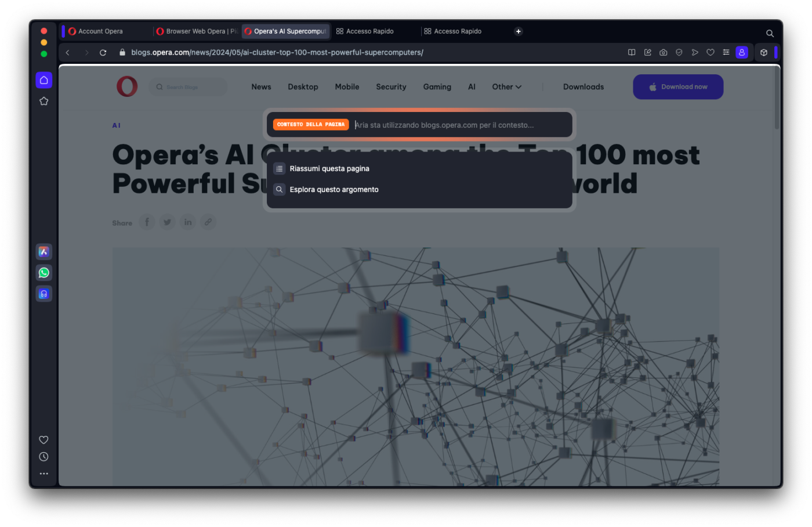This screenshot has height=527, width=812.
Task: Open the sidebar three-dots setup menu
Action: (43, 474)
